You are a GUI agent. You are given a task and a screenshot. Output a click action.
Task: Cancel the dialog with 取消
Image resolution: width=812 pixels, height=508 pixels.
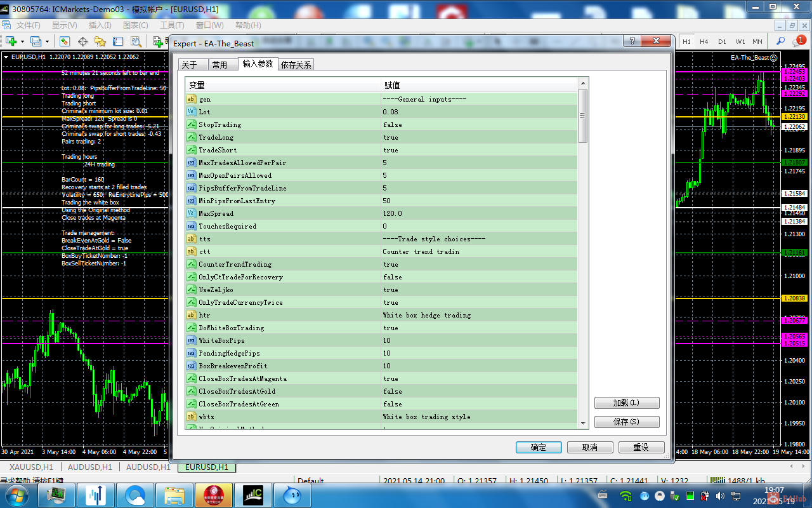pyautogui.click(x=590, y=447)
